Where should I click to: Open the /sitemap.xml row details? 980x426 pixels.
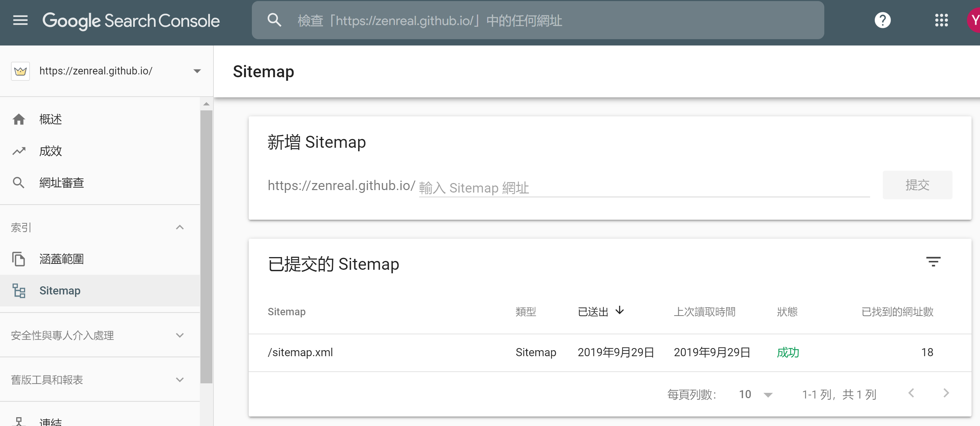pyautogui.click(x=300, y=353)
